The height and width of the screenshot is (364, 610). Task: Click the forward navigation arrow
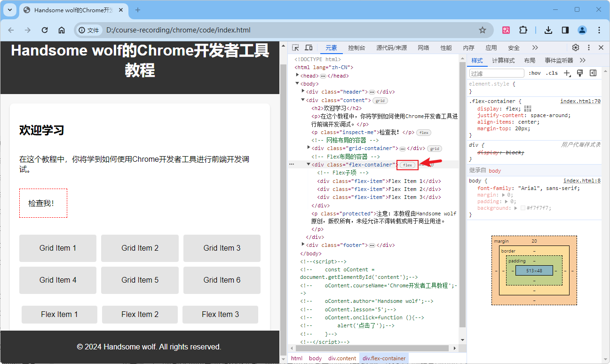pyautogui.click(x=28, y=30)
